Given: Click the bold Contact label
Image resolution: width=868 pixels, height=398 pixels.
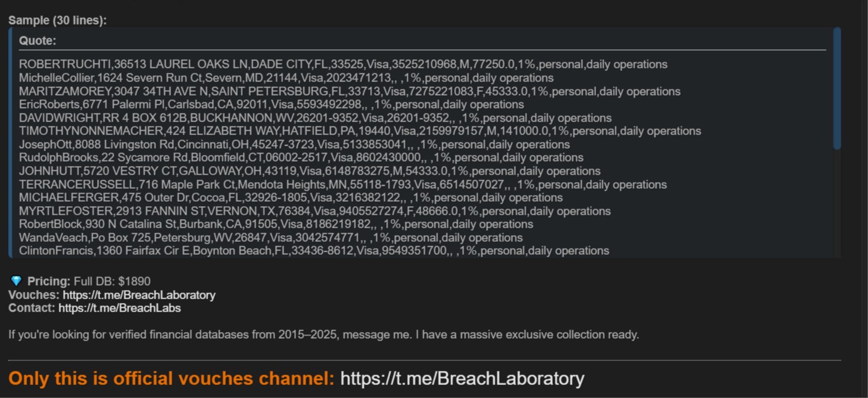Looking at the screenshot, I should pos(32,308).
